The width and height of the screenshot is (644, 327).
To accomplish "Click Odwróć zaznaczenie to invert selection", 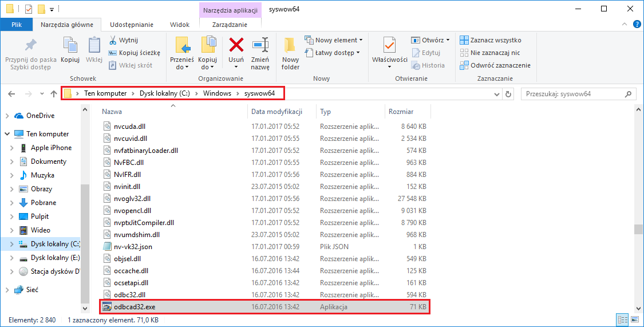I will 496,65.
